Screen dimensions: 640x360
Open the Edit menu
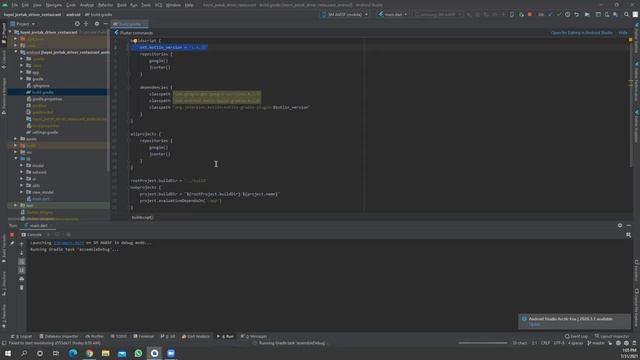pos(25,5)
